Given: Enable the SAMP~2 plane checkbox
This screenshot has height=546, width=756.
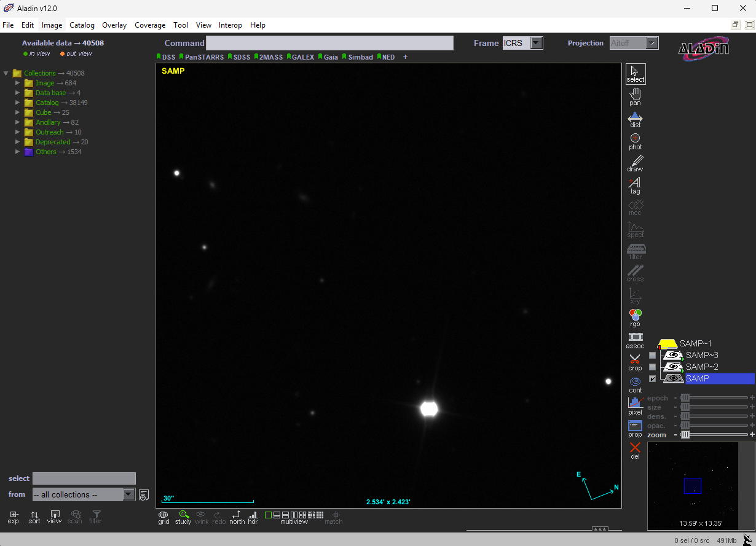Looking at the screenshot, I should click(x=653, y=367).
